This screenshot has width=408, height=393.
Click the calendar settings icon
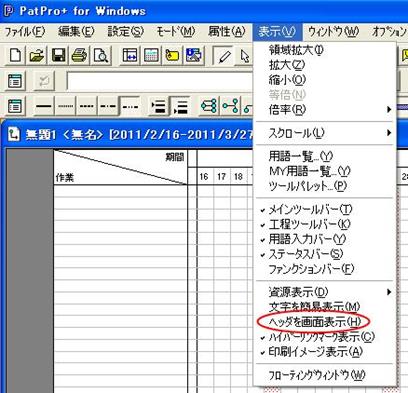pos(151,55)
